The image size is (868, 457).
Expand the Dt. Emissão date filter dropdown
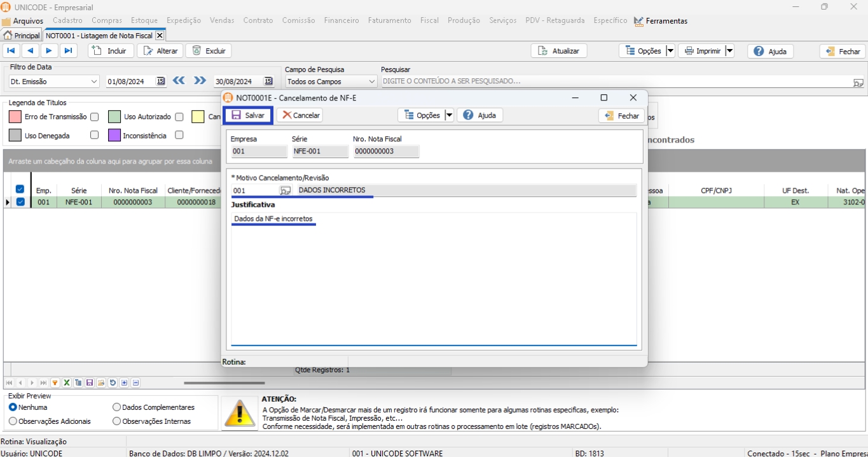point(94,81)
